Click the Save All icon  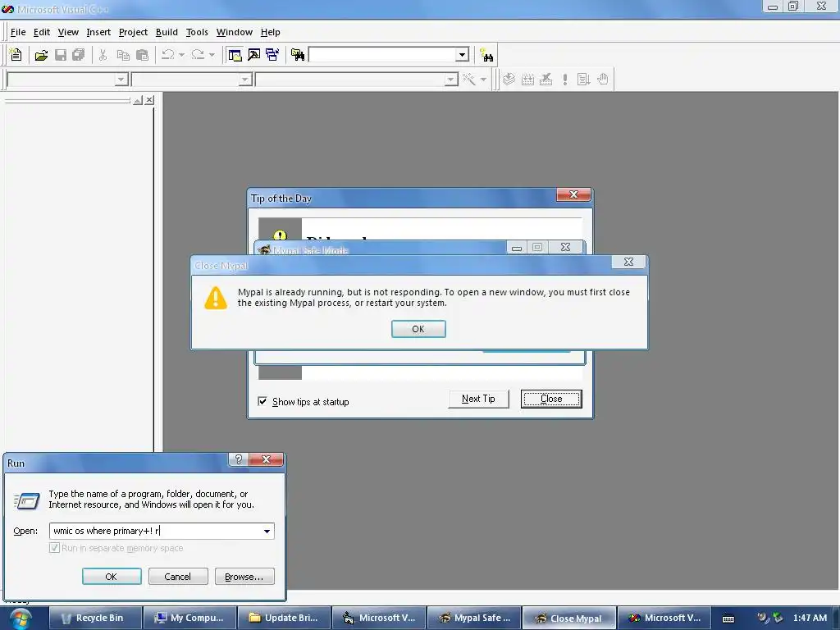click(x=79, y=55)
